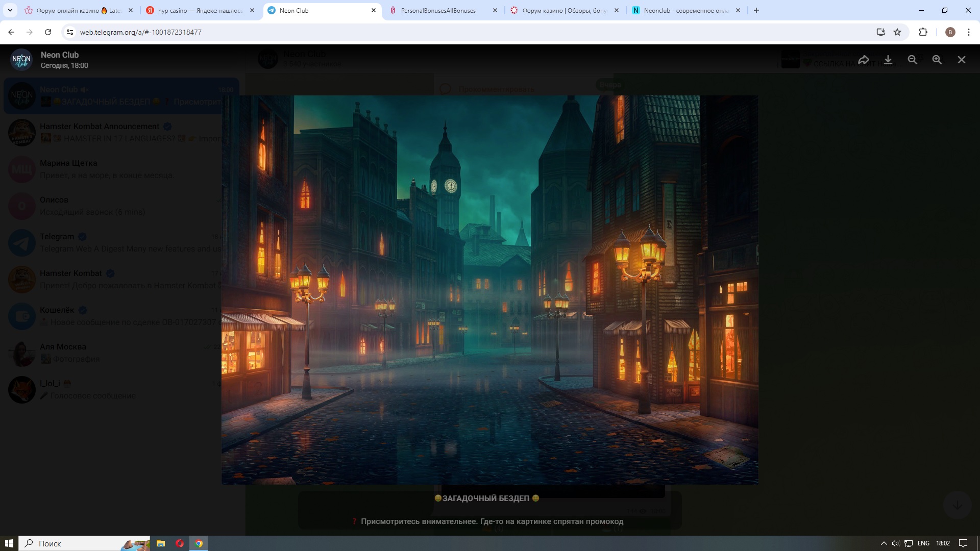980x551 pixels.
Task: Zoom in the viewed image
Action: [937, 60]
